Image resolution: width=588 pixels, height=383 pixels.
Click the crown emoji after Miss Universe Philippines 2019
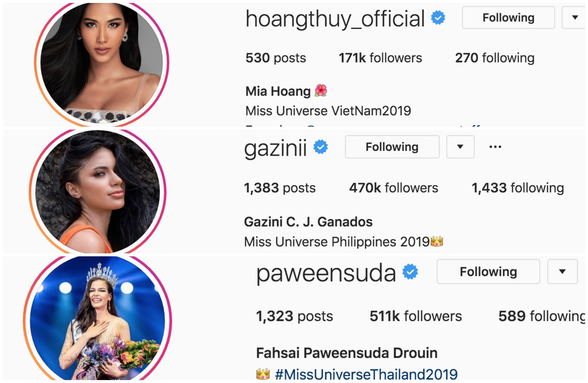437,242
